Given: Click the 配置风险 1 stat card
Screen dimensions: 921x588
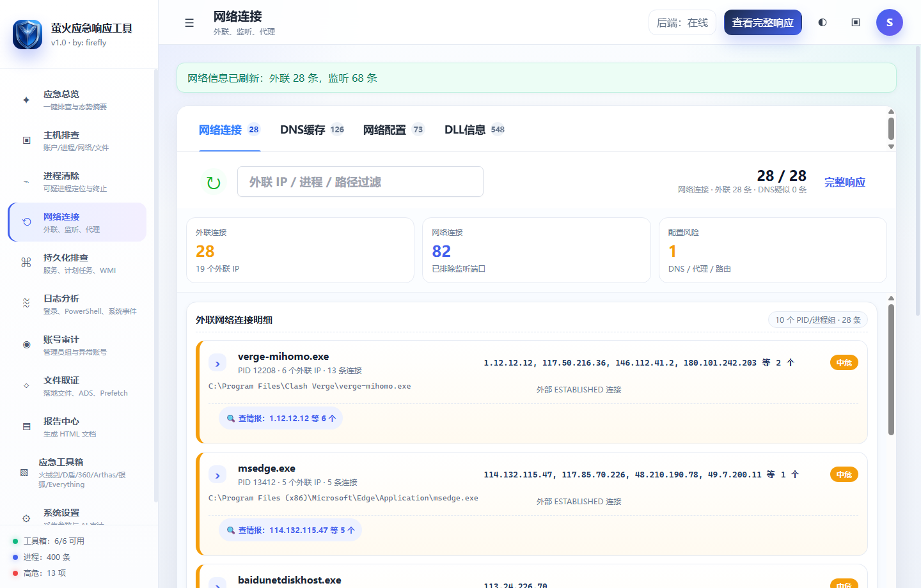Looking at the screenshot, I should point(773,250).
